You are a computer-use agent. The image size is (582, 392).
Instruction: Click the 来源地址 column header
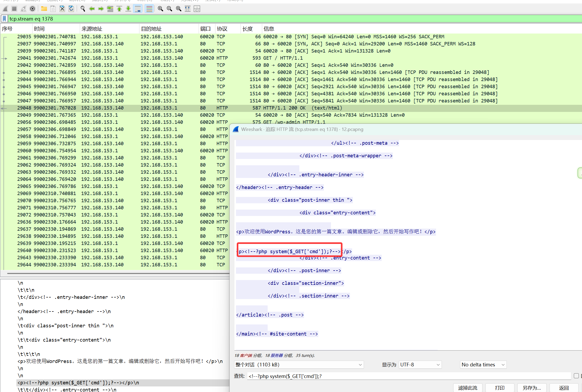(x=92, y=29)
